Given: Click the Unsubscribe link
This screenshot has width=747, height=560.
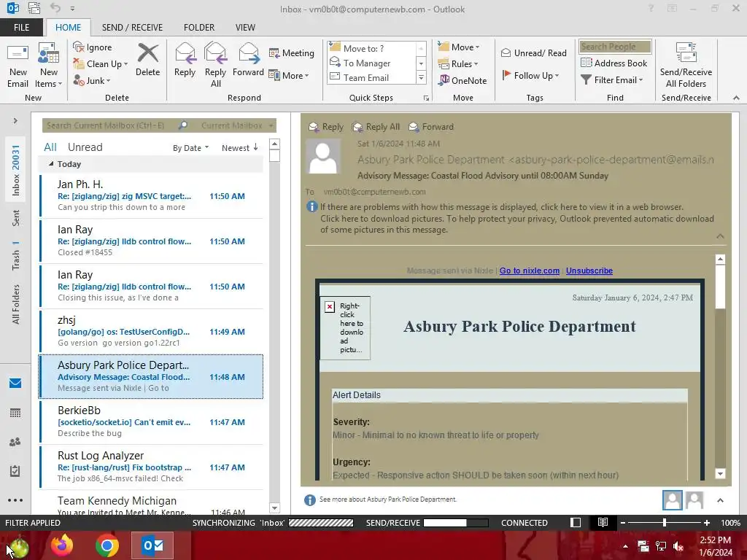Looking at the screenshot, I should point(589,271).
